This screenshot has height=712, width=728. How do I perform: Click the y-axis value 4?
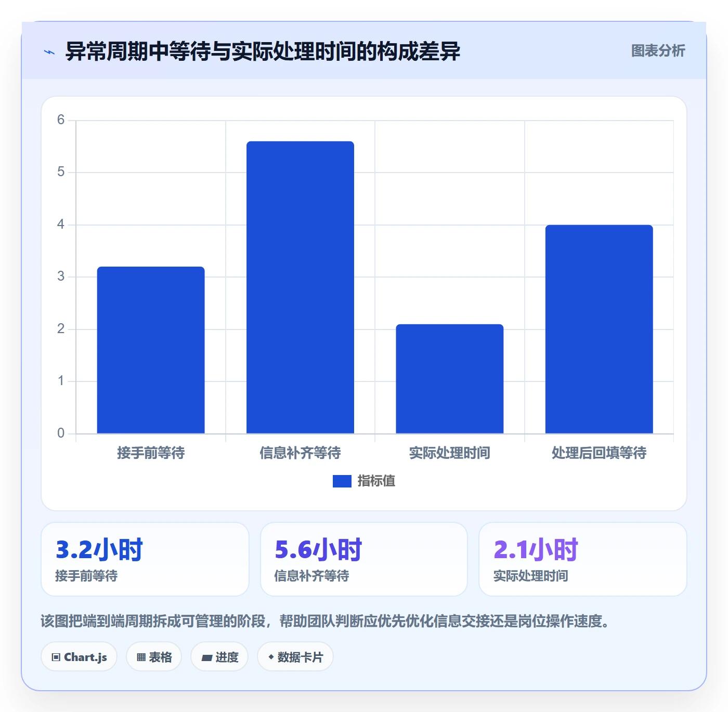61,225
